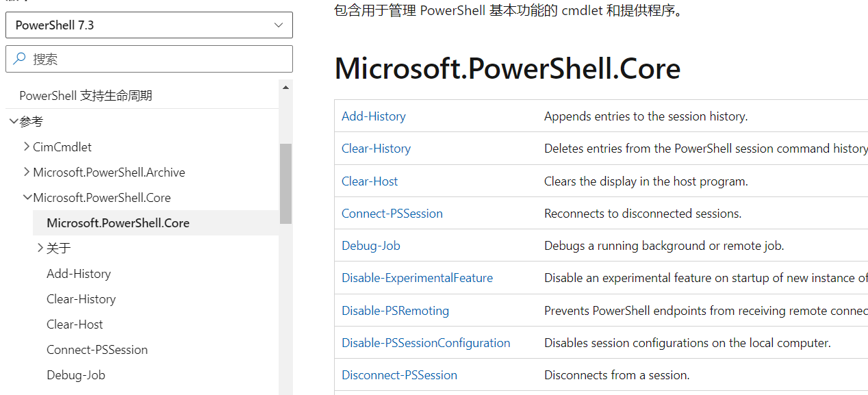Viewport: 868px width, 395px height.
Task: Collapse the Microsoft.PowerShell.Core node
Action: 27,197
